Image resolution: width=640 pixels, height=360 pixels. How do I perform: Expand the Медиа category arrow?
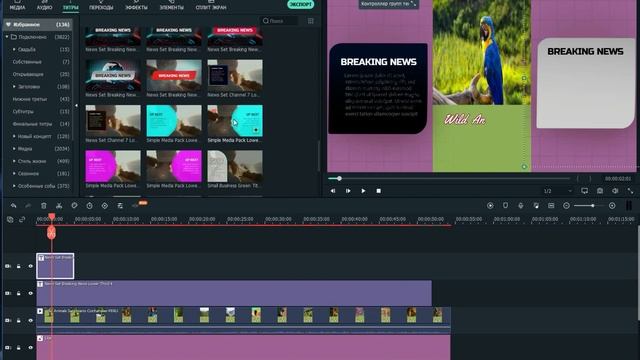point(14,149)
